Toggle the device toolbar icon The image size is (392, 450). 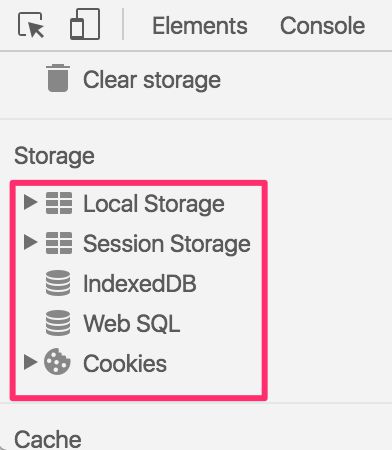pos(85,24)
